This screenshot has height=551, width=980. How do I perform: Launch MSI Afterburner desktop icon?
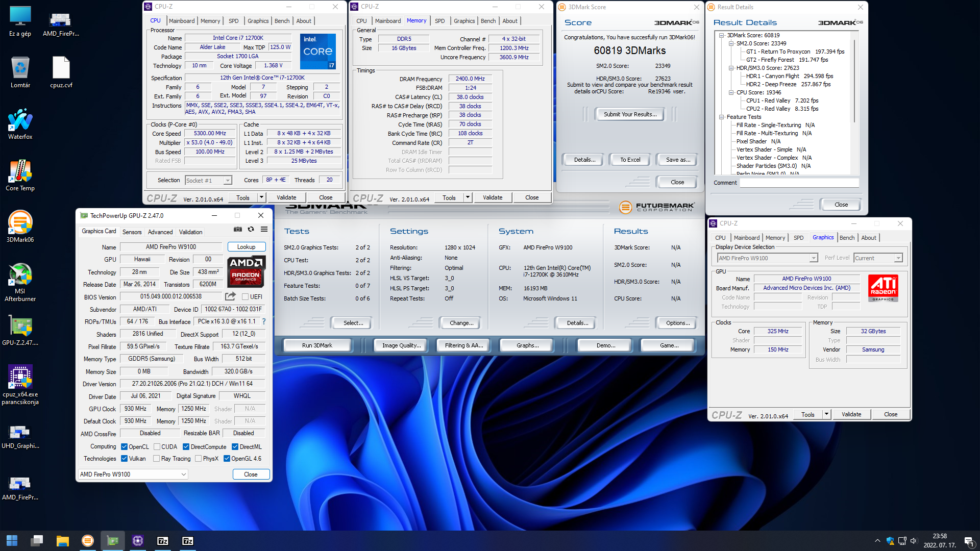click(20, 282)
